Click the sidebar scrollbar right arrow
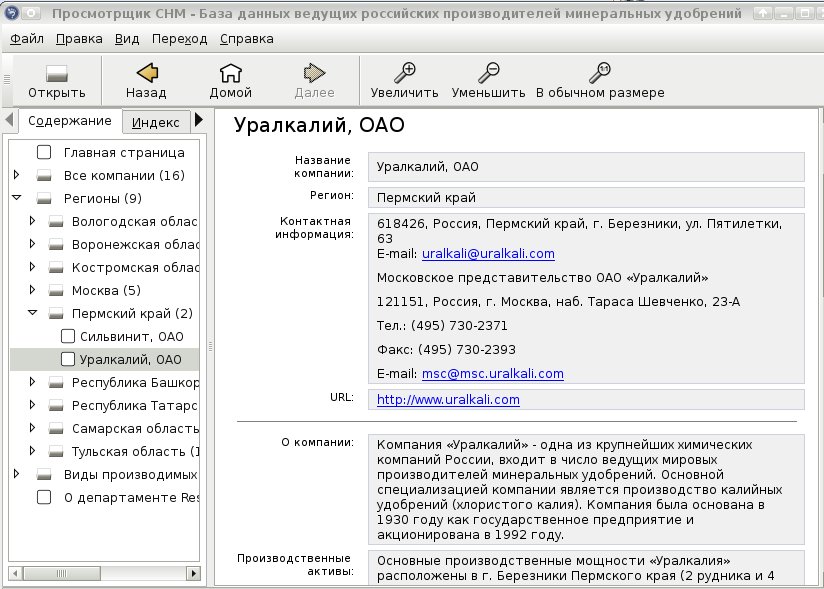Screen dimensions: 824x589 [194, 573]
